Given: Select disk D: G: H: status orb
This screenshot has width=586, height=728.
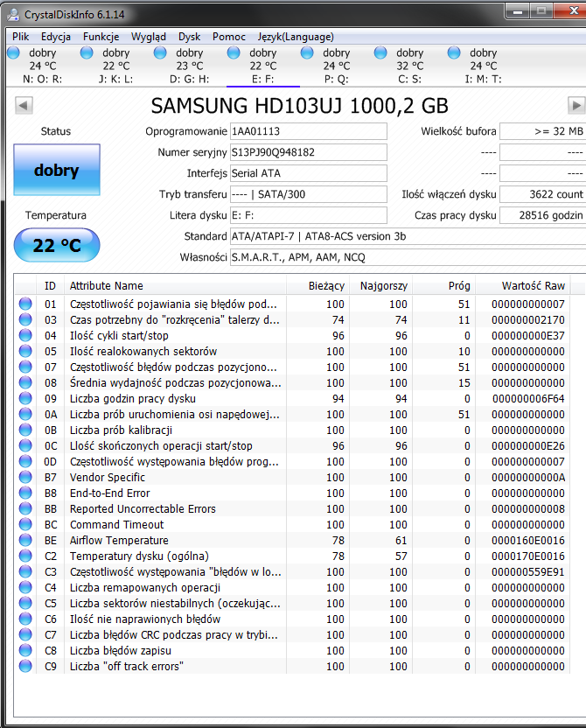Looking at the screenshot, I should pos(160,52).
